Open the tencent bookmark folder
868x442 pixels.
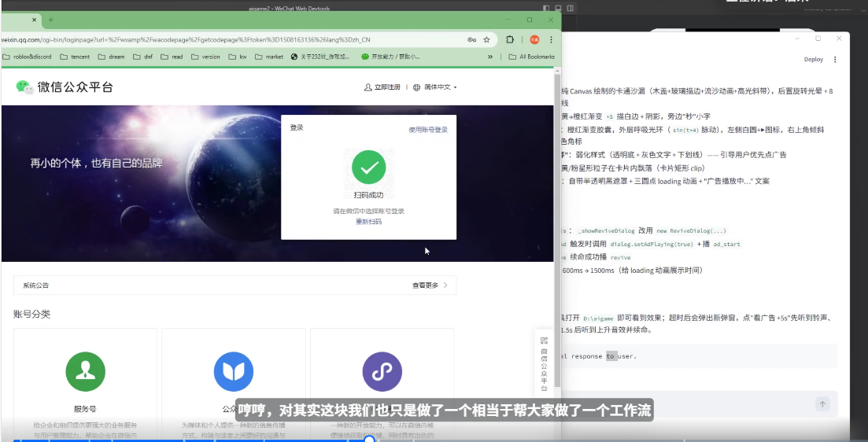(x=75, y=57)
